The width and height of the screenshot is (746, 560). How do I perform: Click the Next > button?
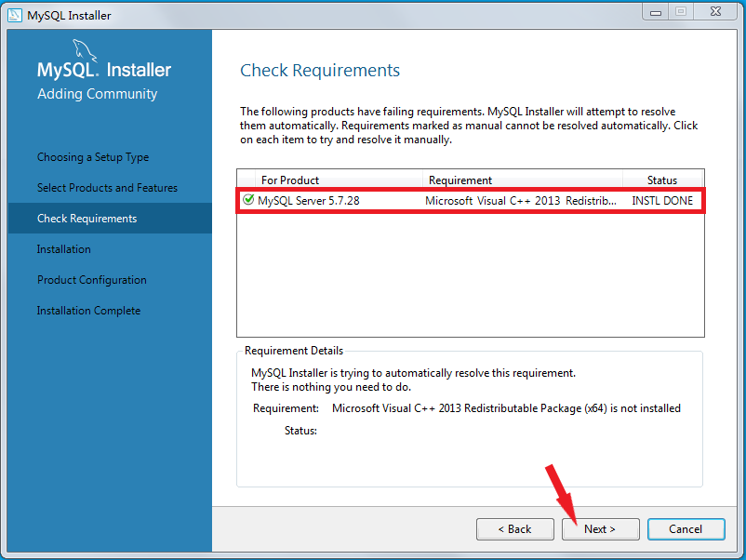coord(600,529)
